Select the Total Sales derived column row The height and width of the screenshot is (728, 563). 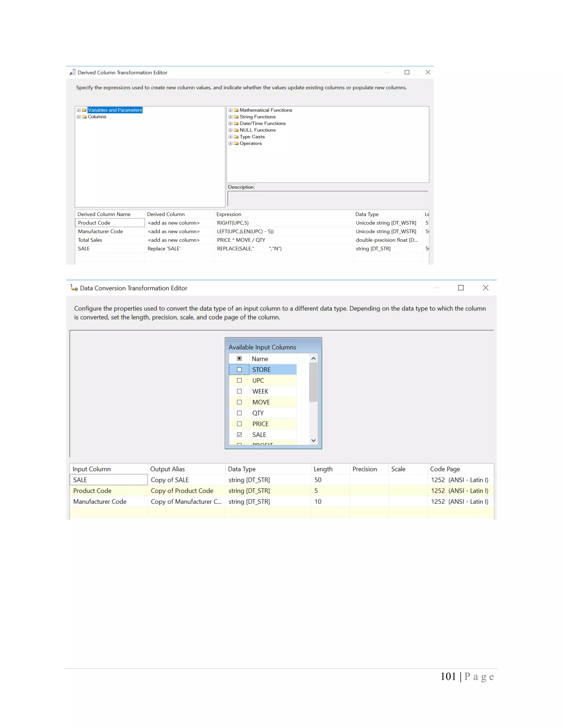[x=90, y=240]
